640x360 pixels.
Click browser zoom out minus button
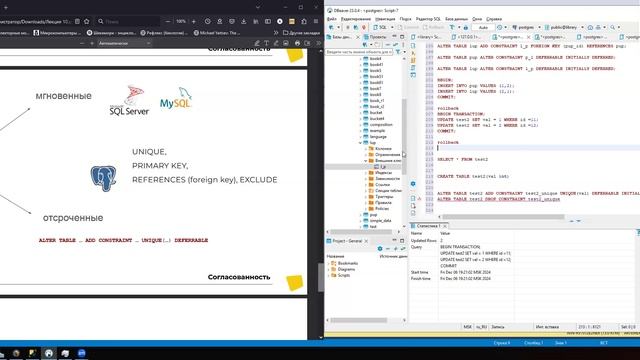pos(168,21)
